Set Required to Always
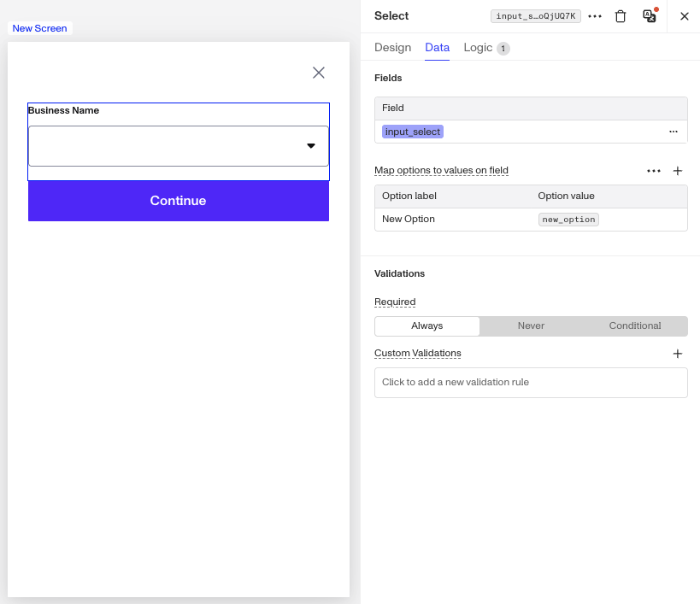Screen dimensions: 700x604 [427, 326]
